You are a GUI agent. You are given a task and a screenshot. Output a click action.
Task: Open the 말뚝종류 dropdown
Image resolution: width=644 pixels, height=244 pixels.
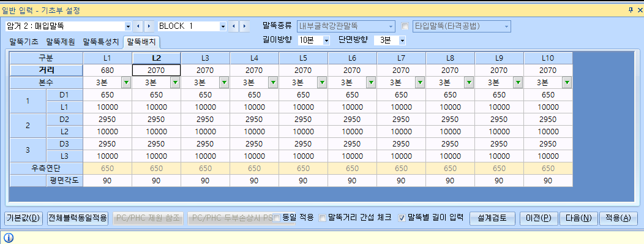pyautogui.click(x=391, y=26)
